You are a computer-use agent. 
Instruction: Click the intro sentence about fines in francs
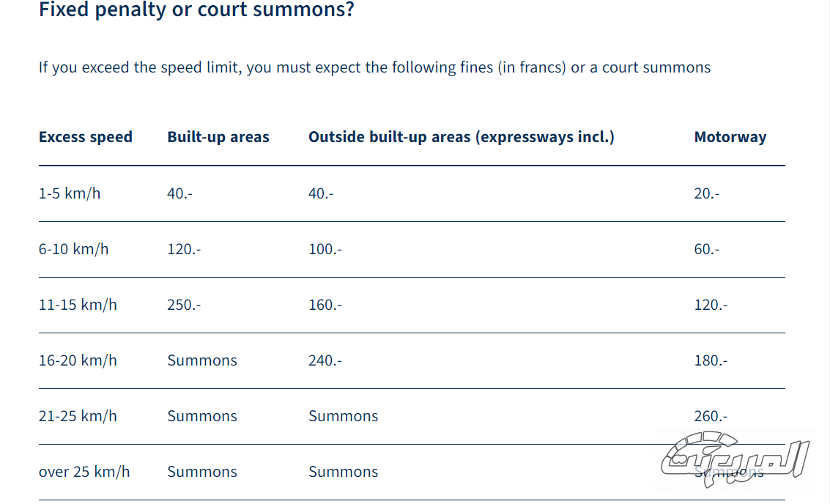click(x=374, y=67)
